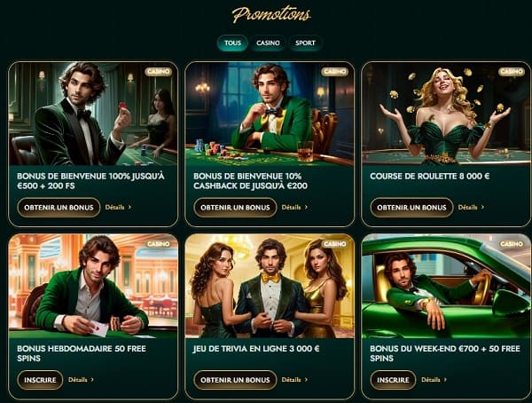Click Obtenir un bonus for 10% cashback offer
532x403 pixels.
[x=235, y=208]
